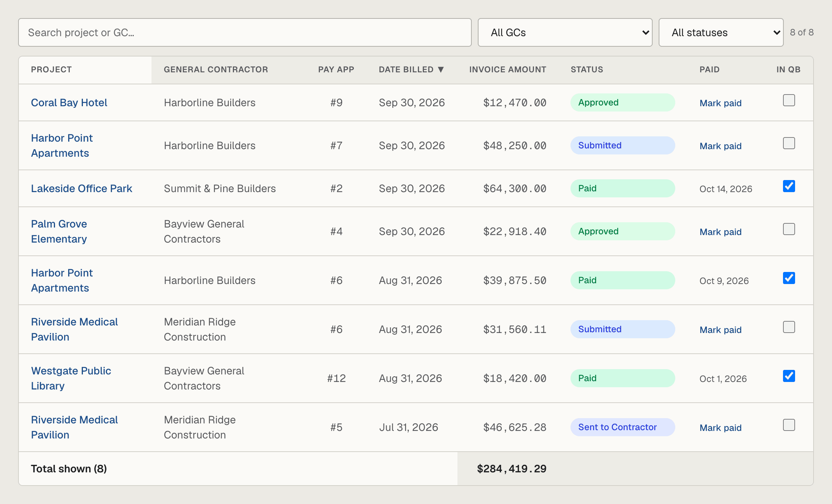
Task: Check In QB for Palm Grove Elementary
Action: coord(789,229)
